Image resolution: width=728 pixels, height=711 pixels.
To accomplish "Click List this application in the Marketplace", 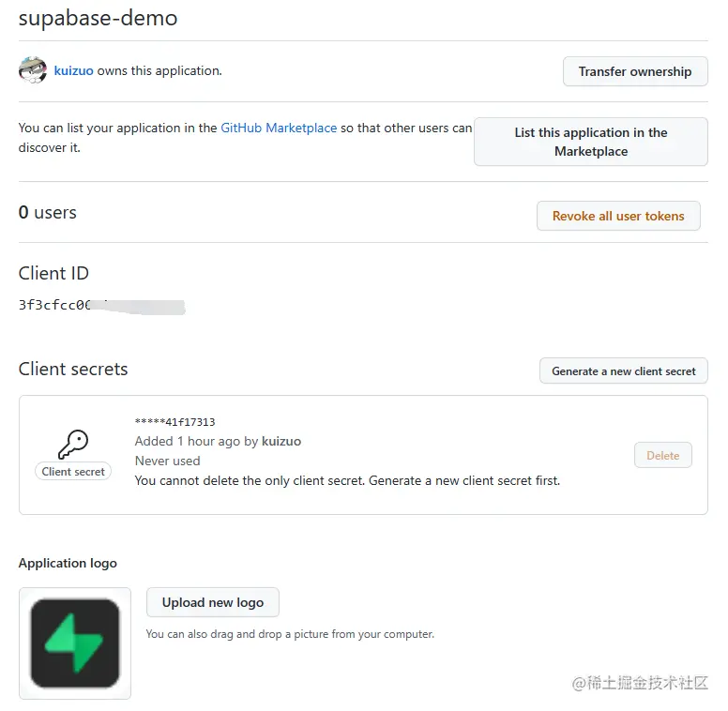I will 591,142.
